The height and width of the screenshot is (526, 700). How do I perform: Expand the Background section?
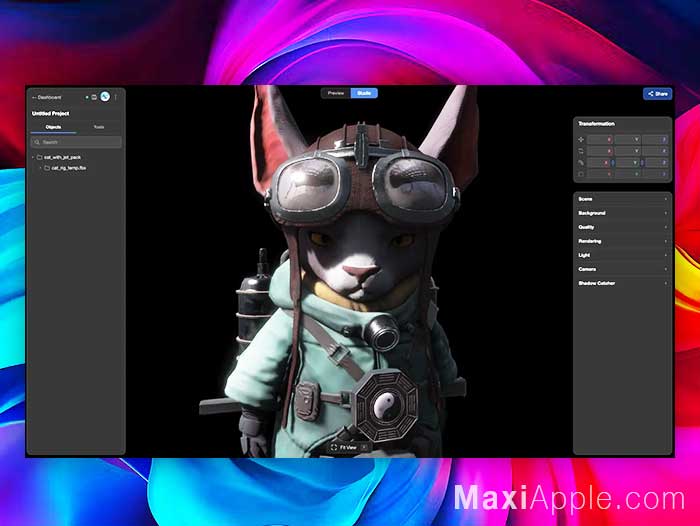click(x=623, y=213)
